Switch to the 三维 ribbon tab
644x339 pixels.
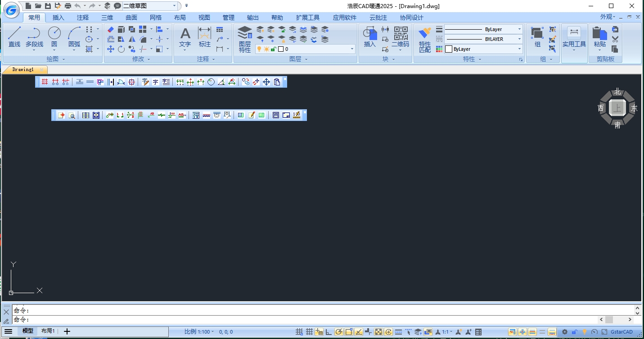pos(107,18)
